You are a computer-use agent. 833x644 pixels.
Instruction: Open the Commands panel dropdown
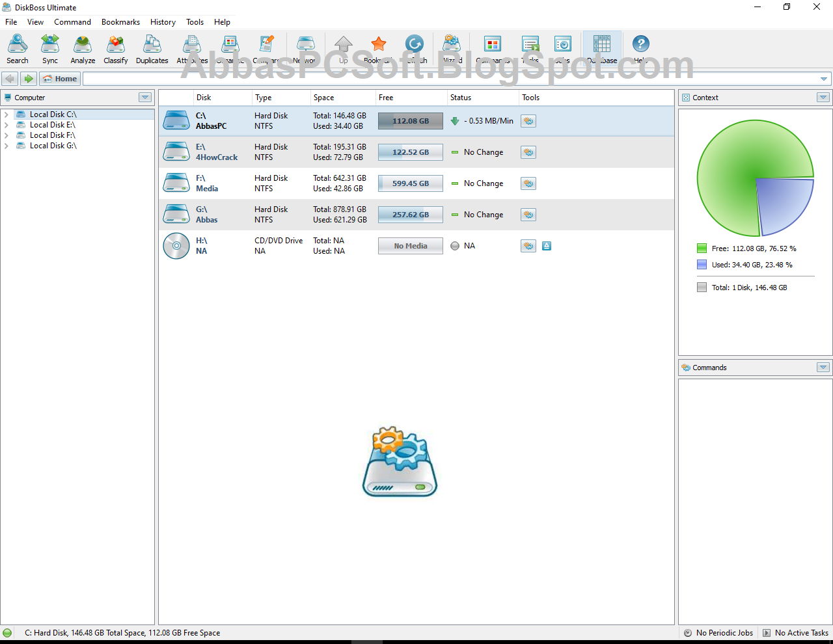point(823,368)
